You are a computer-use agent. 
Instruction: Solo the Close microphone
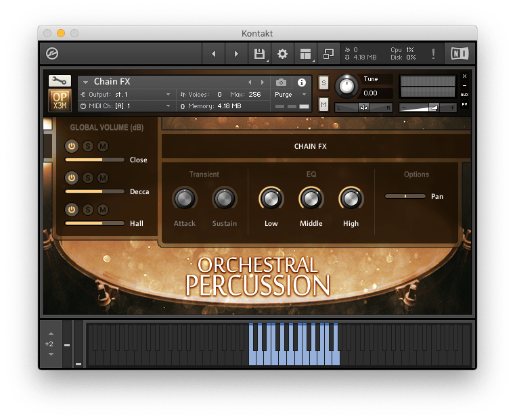[x=88, y=146]
